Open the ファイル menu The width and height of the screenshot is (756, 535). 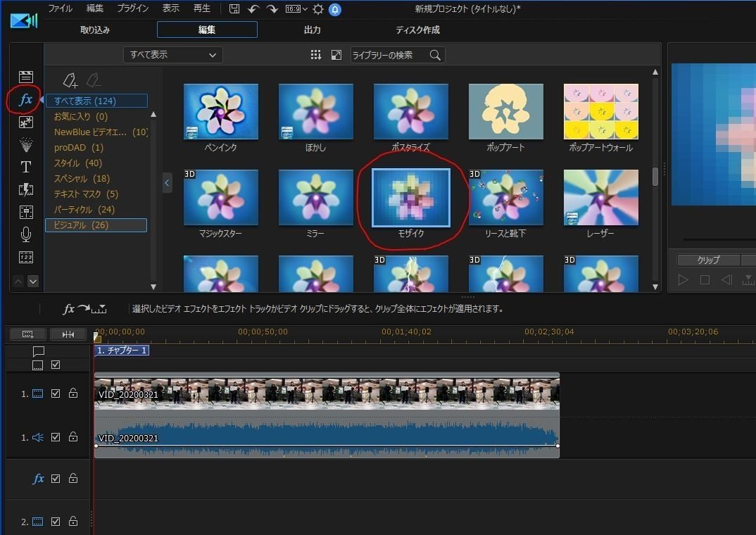pyautogui.click(x=60, y=9)
